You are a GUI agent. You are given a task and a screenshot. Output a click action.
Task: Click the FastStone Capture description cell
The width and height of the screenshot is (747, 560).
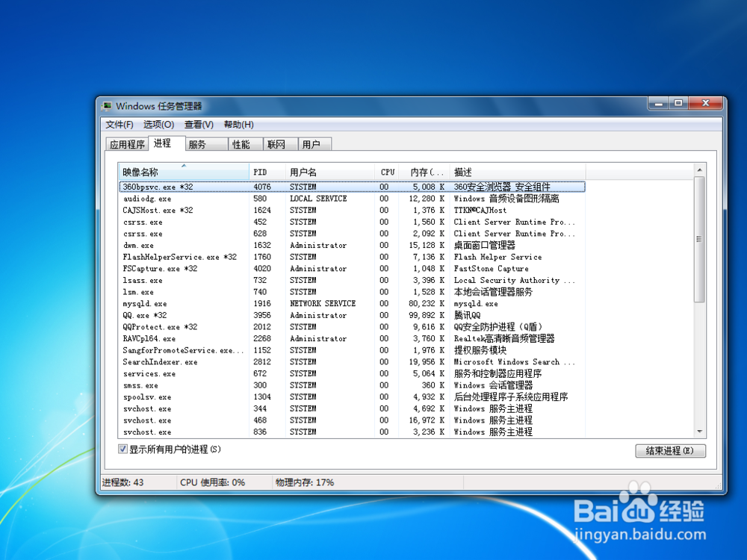pos(491,269)
